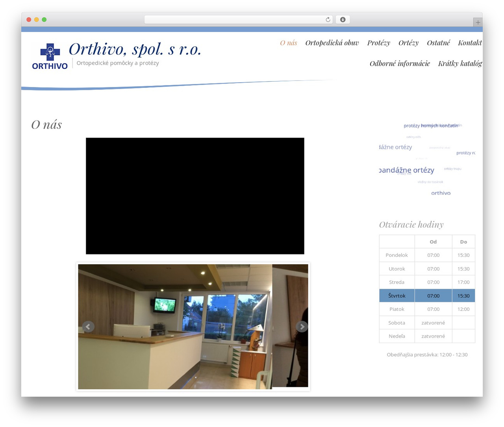
Task: Open the Ostatné menu
Action: point(438,43)
